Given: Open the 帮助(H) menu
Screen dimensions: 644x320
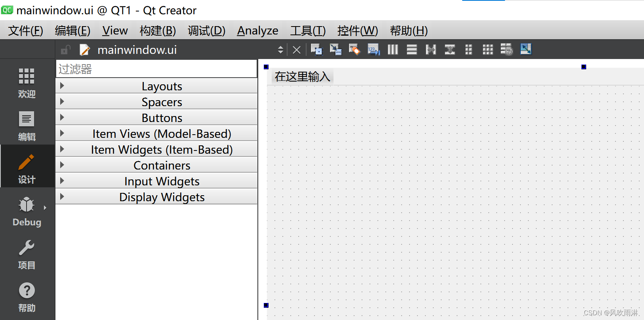Looking at the screenshot, I should click(x=409, y=30).
